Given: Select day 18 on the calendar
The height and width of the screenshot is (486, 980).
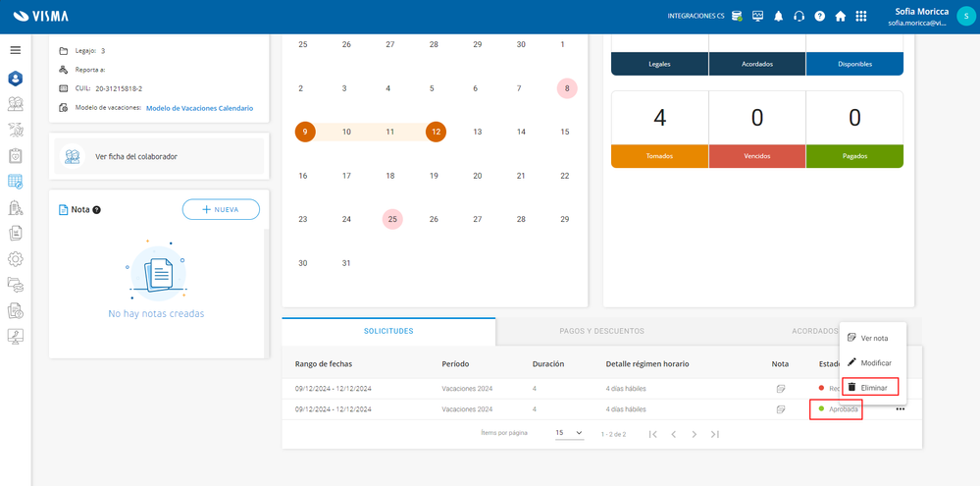Looking at the screenshot, I should pos(390,176).
